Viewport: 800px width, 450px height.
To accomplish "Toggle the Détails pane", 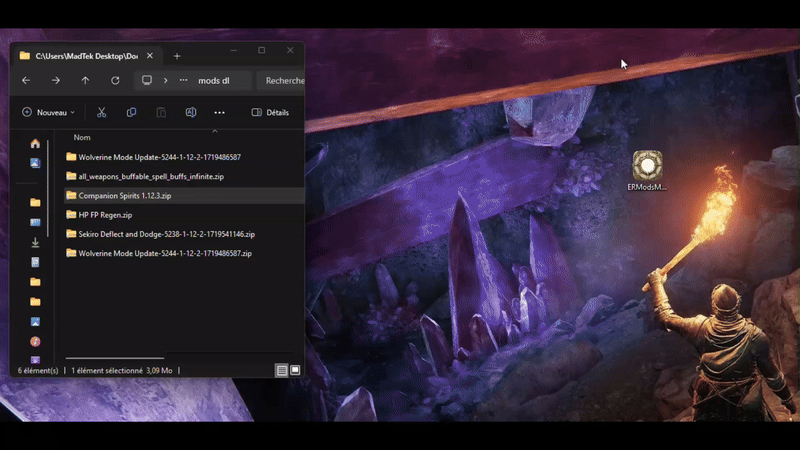I will (x=270, y=112).
